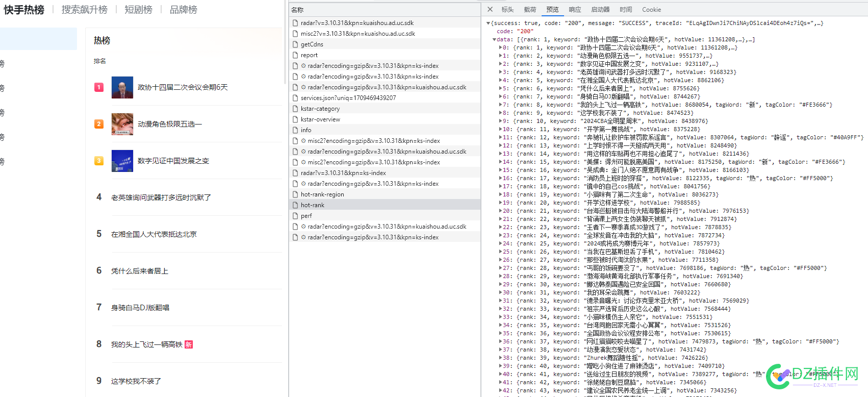The width and height of the screenshot is (868, 397).
Task: Expand JSON item 0 with rank 1
Action: coord(500,47)
